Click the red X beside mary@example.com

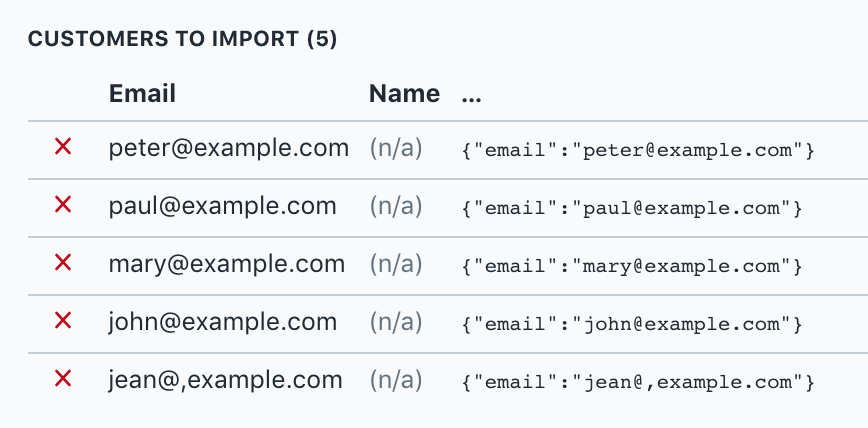(x=63, y=264)
